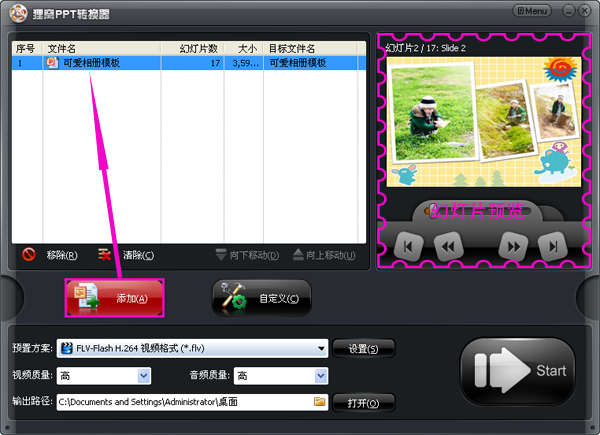This screenshot has height=435, width=600.
Task: Click the Start conversion button
Action: (518, 371)
